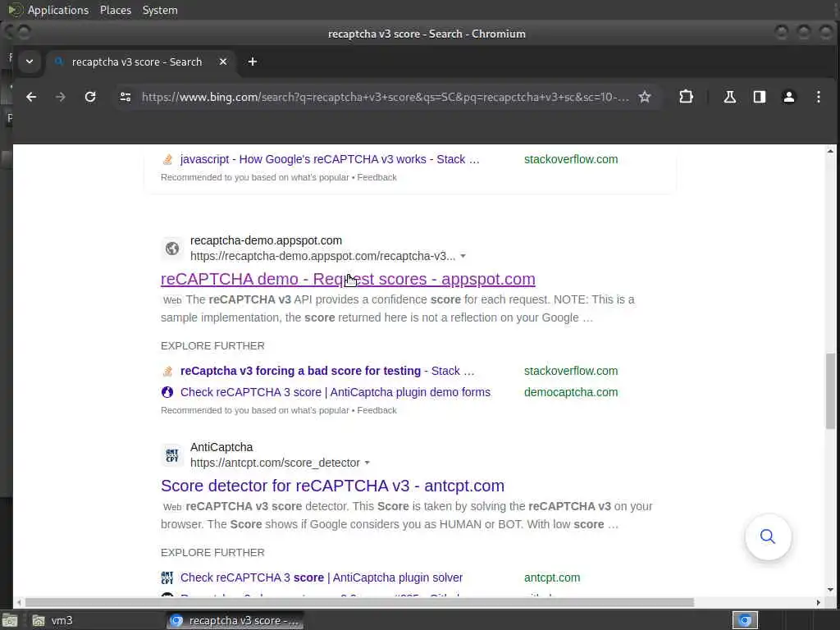Click 'recaptcha-demo.appspot.com' site name text
The height and width of the screenshot is (630, 840).
[266, 240]
